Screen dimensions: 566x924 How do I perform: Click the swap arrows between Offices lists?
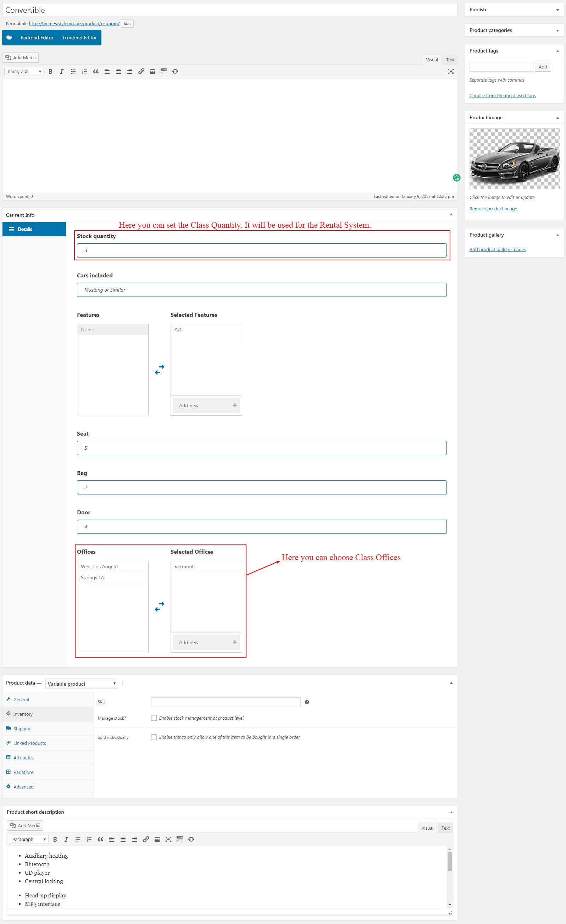tap(160, 607)
